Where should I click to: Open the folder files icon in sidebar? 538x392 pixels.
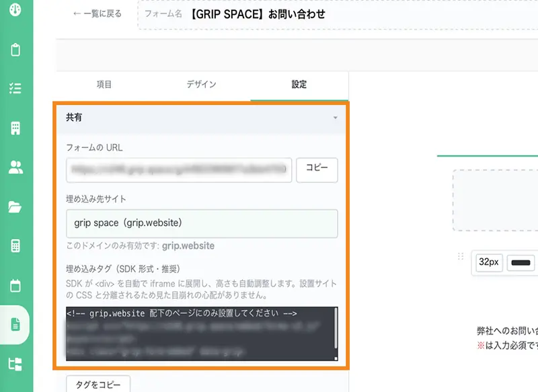point(15,207)
